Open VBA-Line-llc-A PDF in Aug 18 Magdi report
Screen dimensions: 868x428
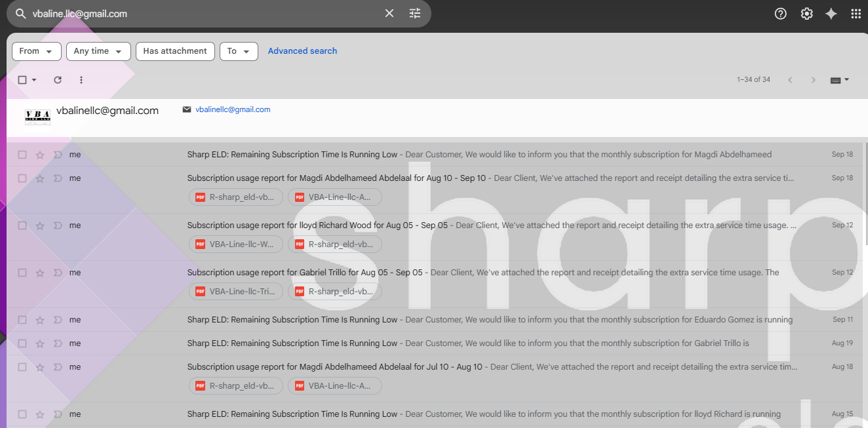pyautogui.click(x=335, y=386)
